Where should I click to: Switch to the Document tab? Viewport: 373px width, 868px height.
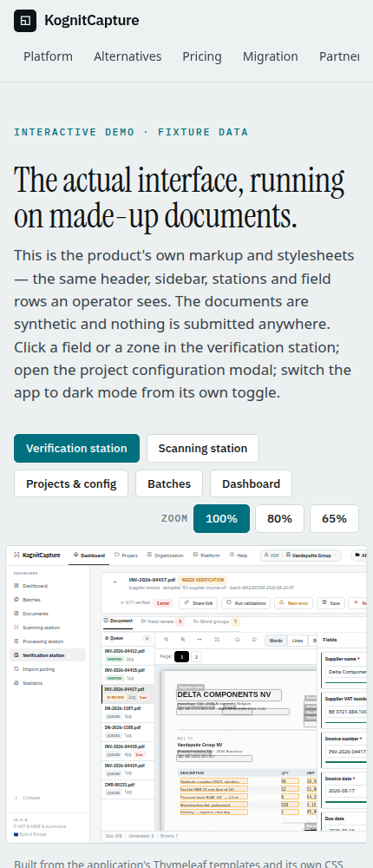(x=118, y=621)
